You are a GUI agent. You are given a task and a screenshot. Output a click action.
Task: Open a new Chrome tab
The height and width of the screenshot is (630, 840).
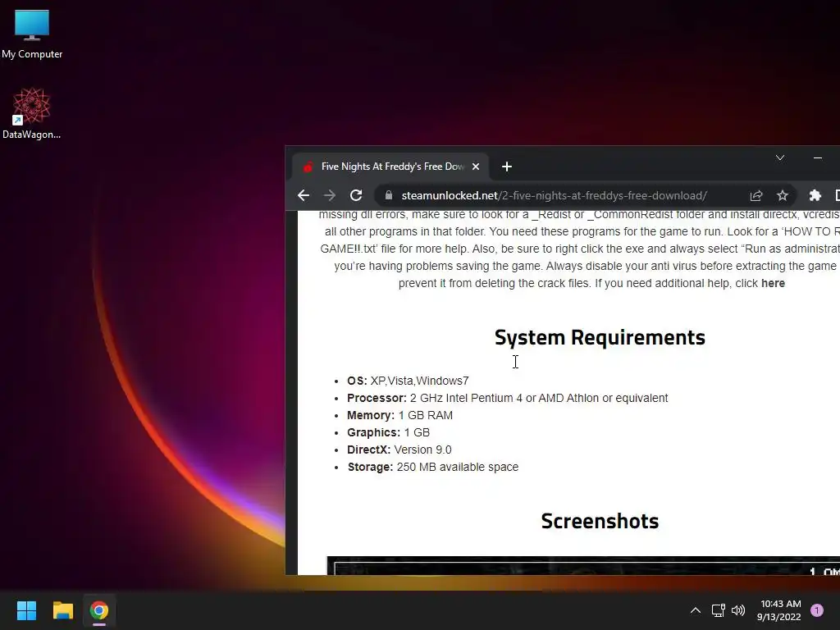pos(507,167)
